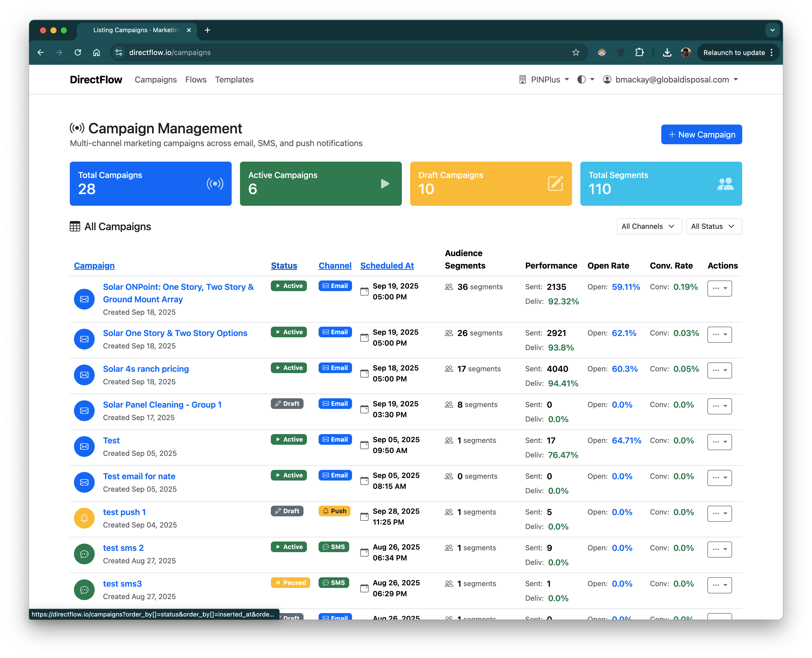Image resolution: width=812 pixels, height=658 pixels.
Task: Bookmark this page with star icon
Action: (576, 53)
